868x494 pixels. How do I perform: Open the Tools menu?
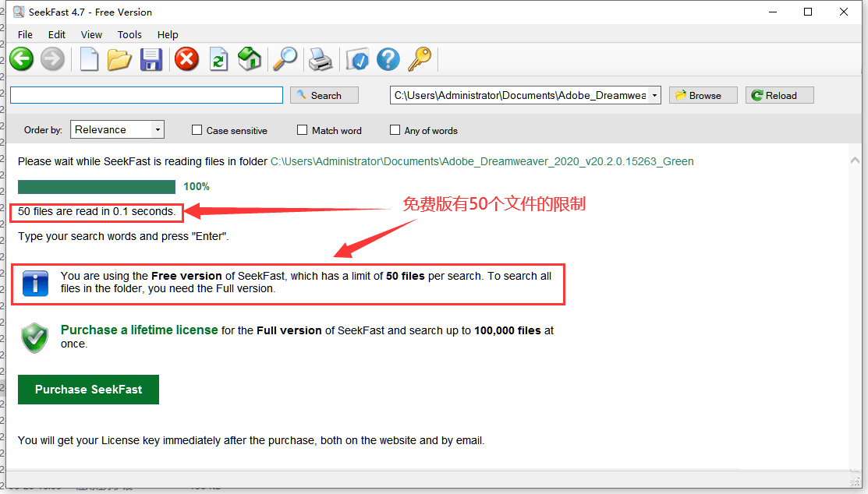coord(129,34)
